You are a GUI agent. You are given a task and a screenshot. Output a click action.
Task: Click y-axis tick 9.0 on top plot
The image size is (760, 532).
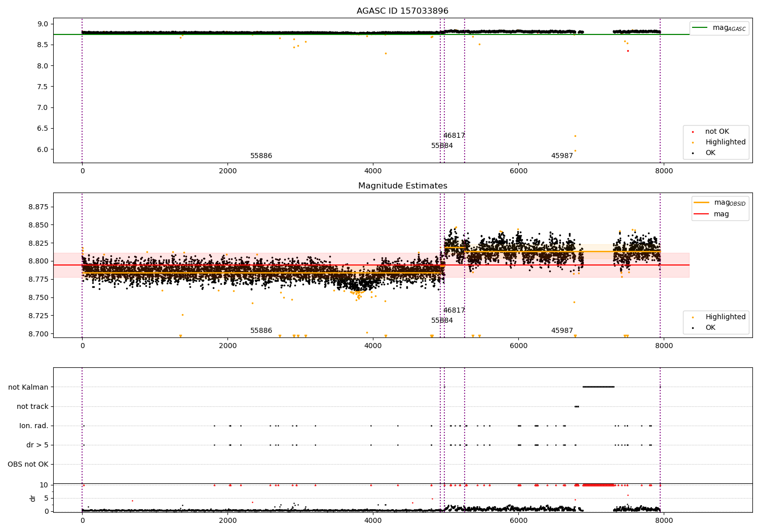tap(43, 24)
